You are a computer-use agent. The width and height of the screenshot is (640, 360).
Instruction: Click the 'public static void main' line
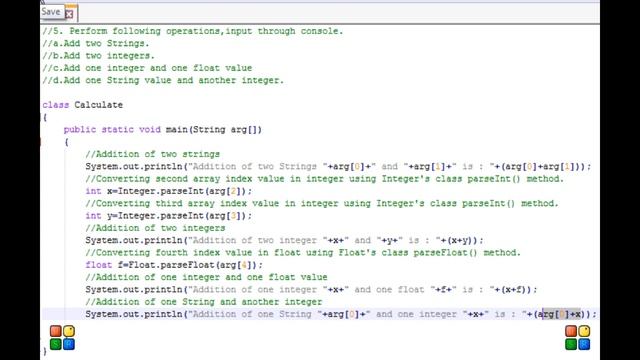[x=162, y=129]
